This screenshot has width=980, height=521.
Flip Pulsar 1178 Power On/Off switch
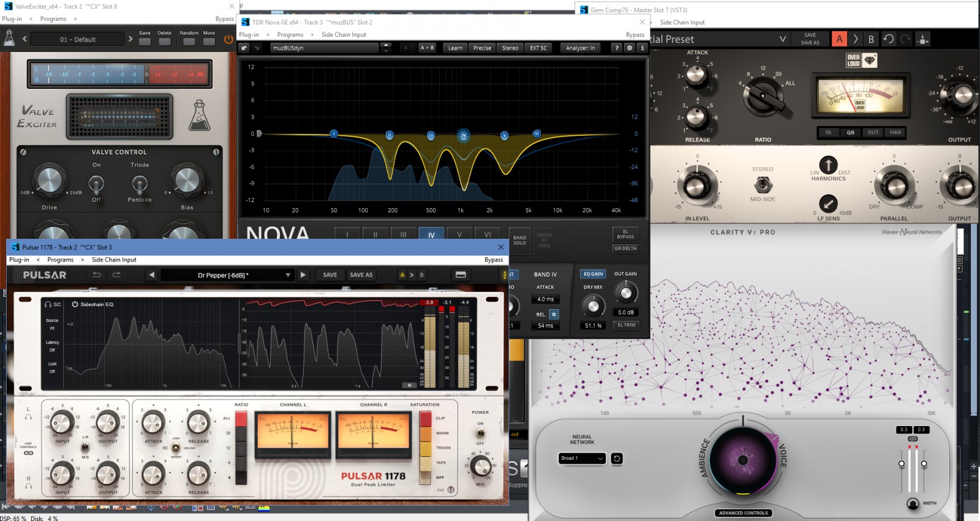[480, 433]
